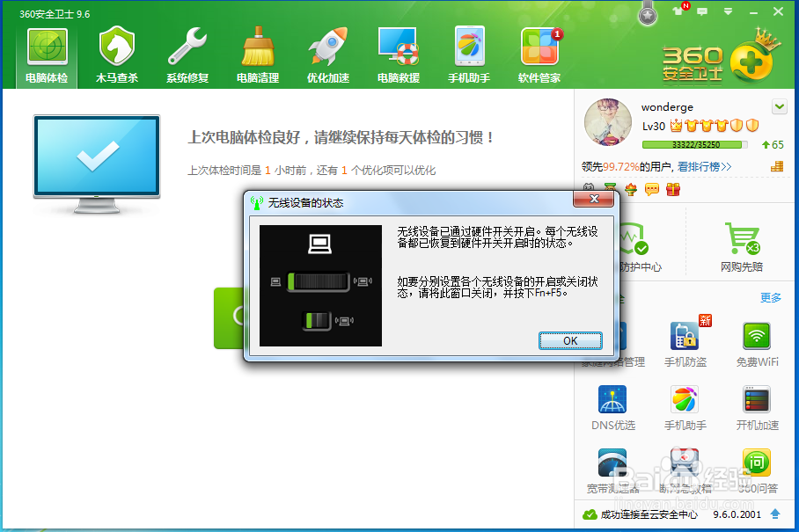Open main menu dropdown arrow in title bar
The height and width of the screenshot is (532, 799).
(x=728, y=11)
